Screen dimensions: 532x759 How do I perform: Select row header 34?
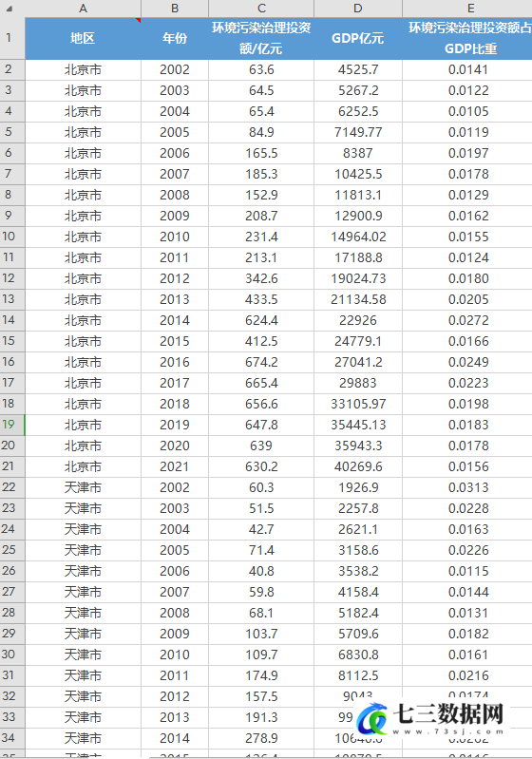[x=12, y=738]
